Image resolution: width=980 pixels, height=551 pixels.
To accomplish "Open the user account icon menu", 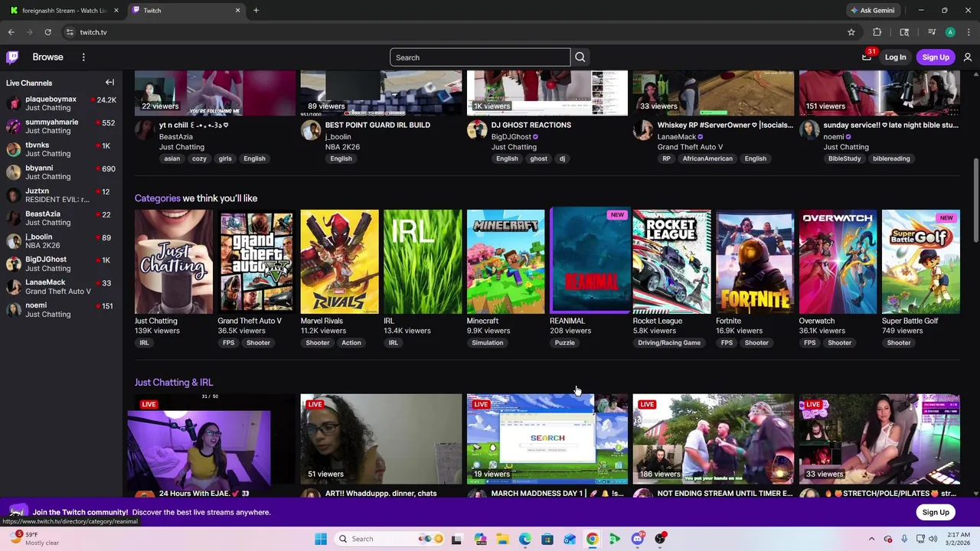I will tap(968, 57).
